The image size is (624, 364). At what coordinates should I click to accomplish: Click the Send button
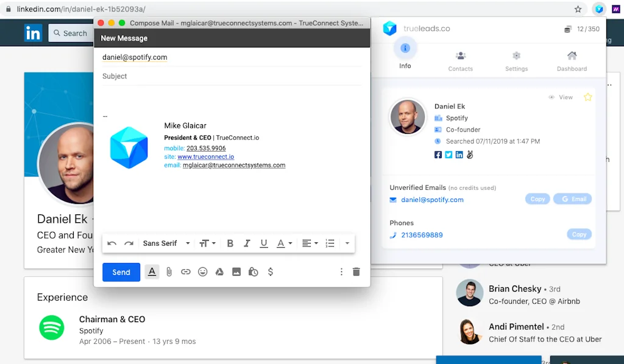point(121,272)
